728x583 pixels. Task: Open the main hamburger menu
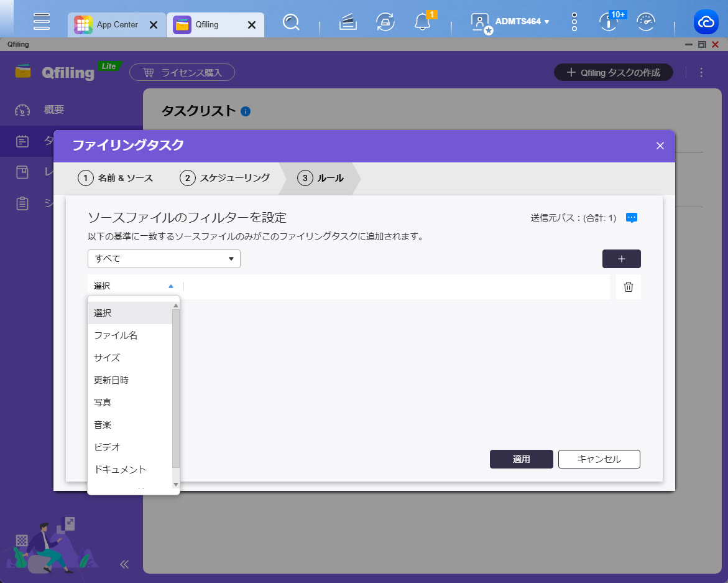point(42,22)
